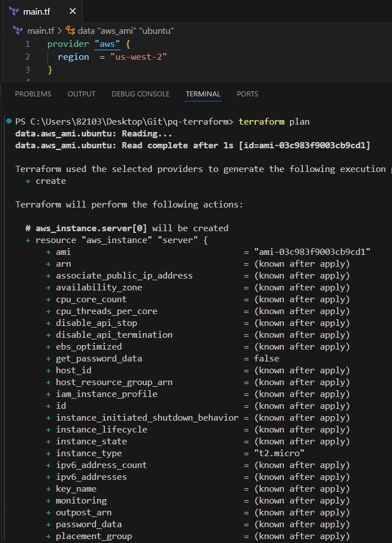
Task: Click 'Terraform will perform the following actions' line
Action: tap(129, 205)
